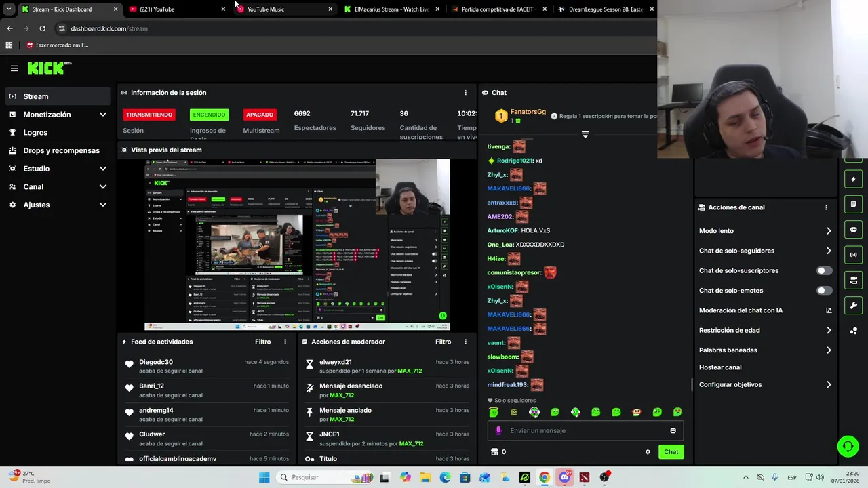The image size is (868, 488).
Task: Click the document notes sidebar widget icon
Action: pos(853,205)
